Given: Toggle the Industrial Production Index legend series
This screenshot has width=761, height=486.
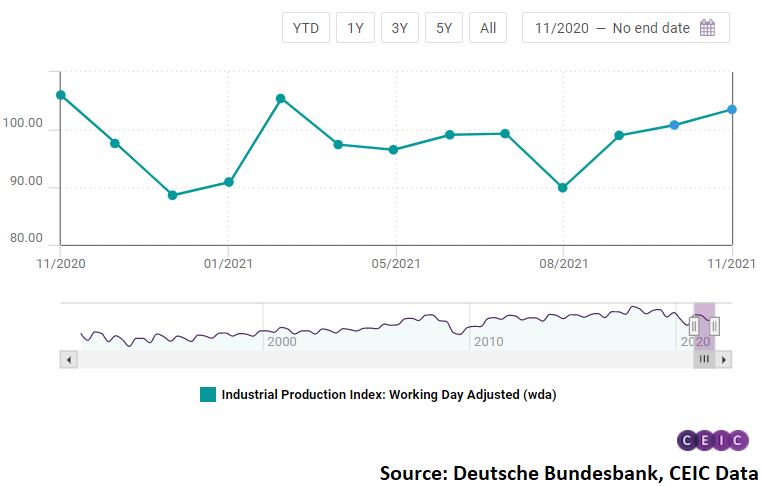Looking at the screenshot, I should point(388,395).
